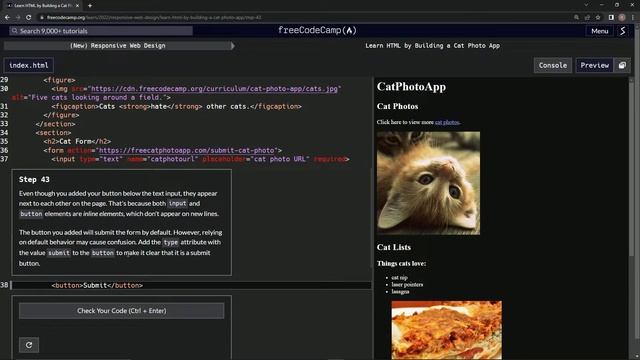The width and height of the screenshot is (640, 360).
Task: Bookmark this page with star icon
Action: click(598, 18)
